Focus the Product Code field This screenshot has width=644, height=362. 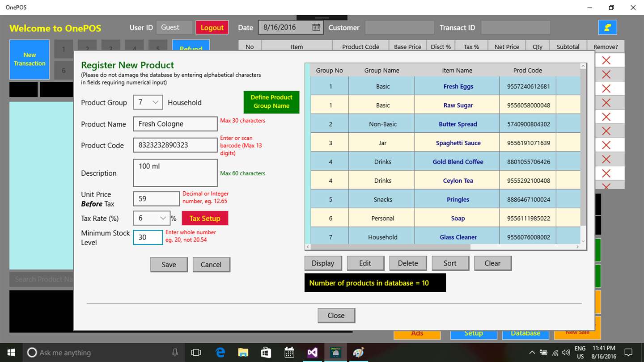175,145
